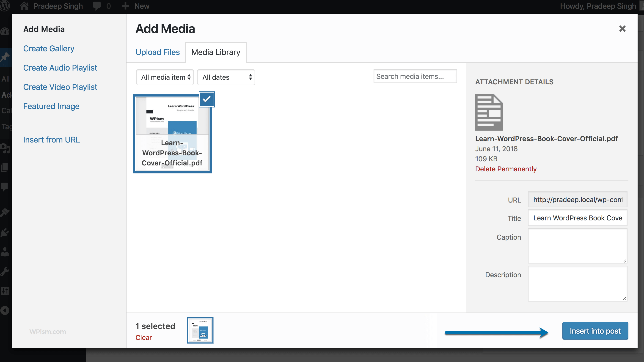Select the Posts pin icon in sidebar
This screenshot has width=644, height=362.
[5, 57]
